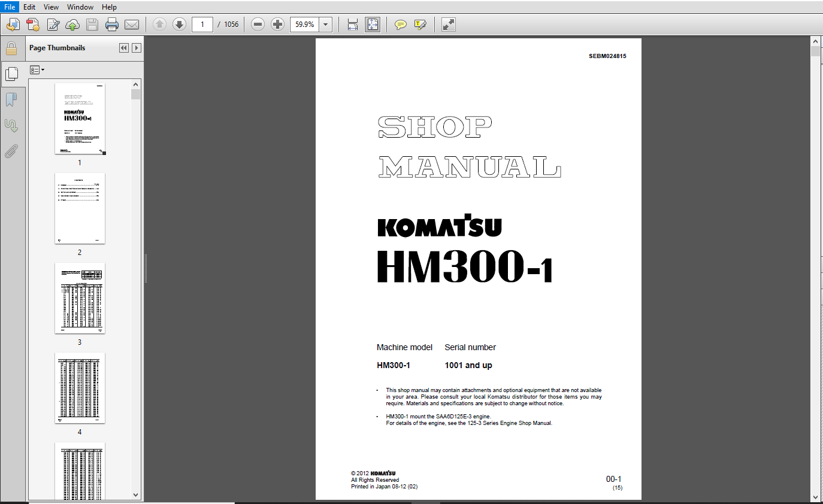Image resolution: width=823 pixels, height=504 pixels.
Task: Click the page number '00-1' in the footer
Action: (614, 479)
